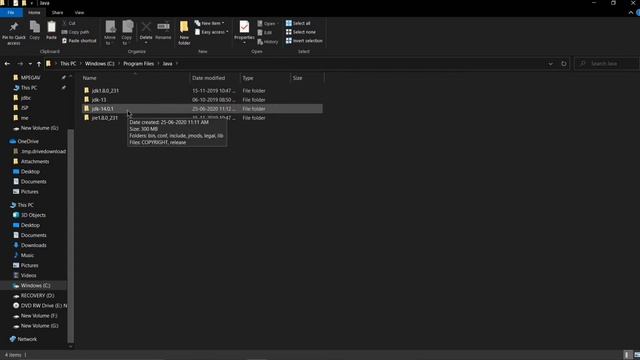
Task: Open Attachments under OneDrive
Action: tap(35, 162)
